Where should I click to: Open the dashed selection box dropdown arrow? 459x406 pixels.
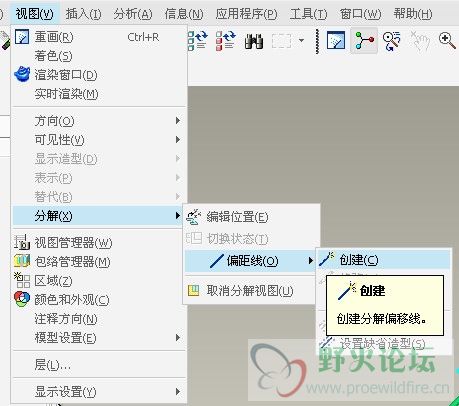pos(301,41)
